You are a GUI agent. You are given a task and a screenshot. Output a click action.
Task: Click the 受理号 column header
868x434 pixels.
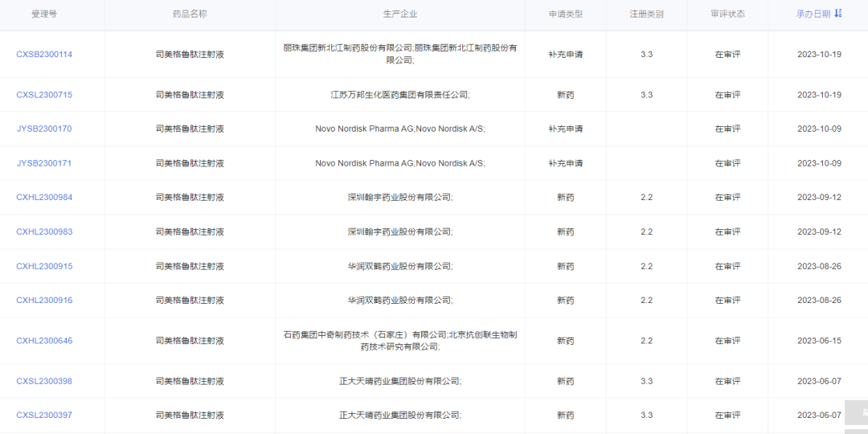[x=43, y=14]
